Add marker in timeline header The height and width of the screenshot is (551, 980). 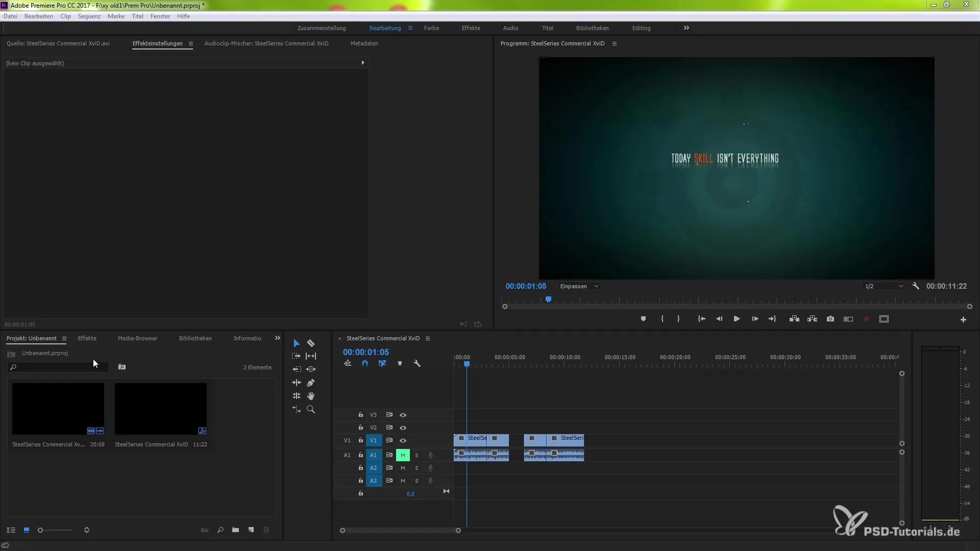click(x=400, y=364)
